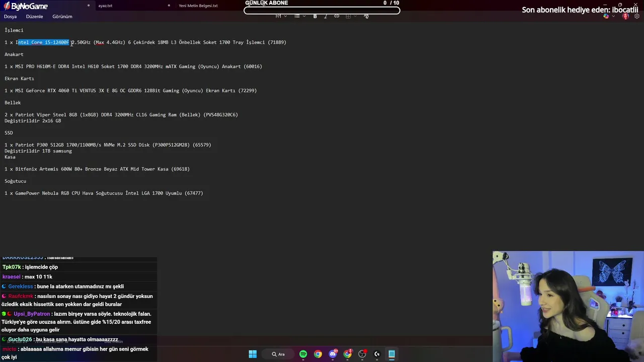The height and width of the screenshot is (362, 644).
Task: Open first Chrome icon in taskbar
Action: [x=318, y=354]
